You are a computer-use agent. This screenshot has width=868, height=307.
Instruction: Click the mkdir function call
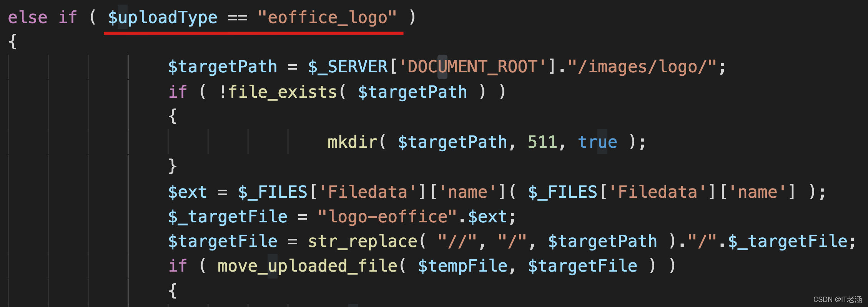coord(352,142)
